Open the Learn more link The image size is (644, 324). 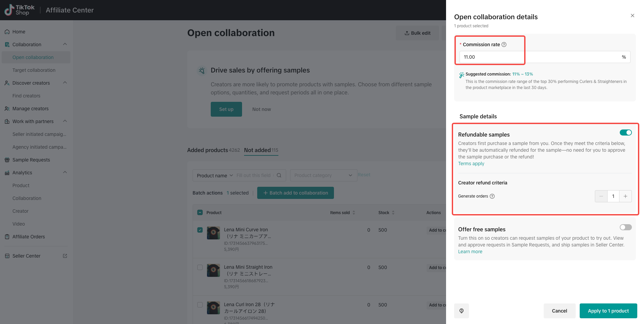tap(470, 252)
